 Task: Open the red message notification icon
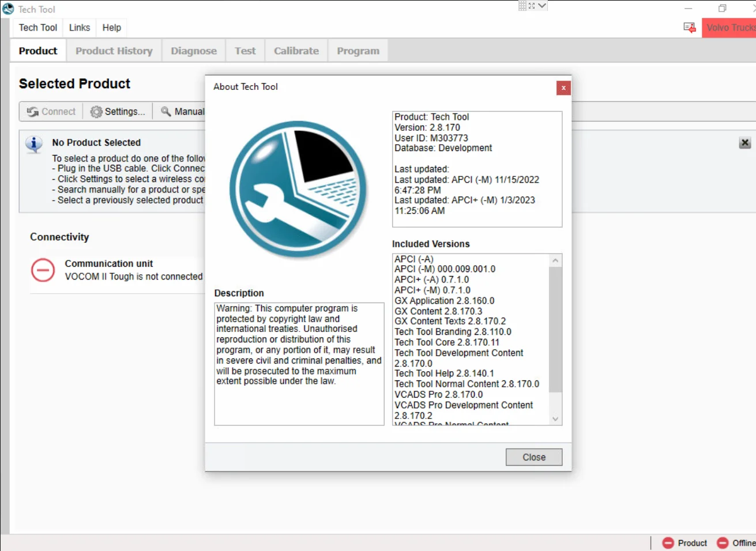(x=689, y=27)
